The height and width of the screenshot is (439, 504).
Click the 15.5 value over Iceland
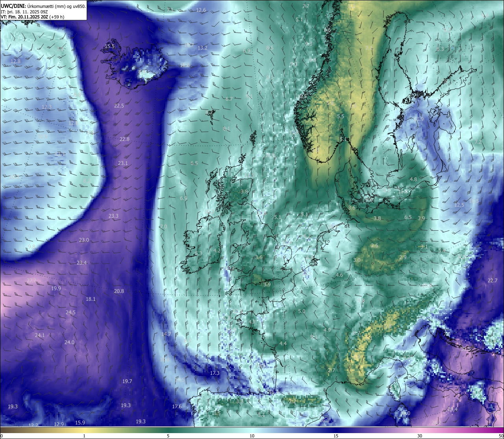[109, 46]
